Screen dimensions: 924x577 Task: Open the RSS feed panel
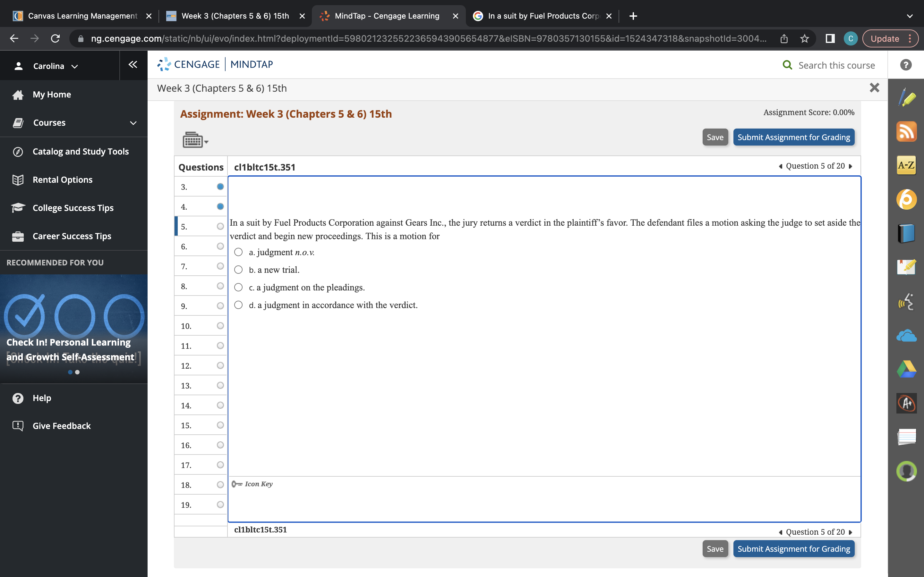pos(907,131)
